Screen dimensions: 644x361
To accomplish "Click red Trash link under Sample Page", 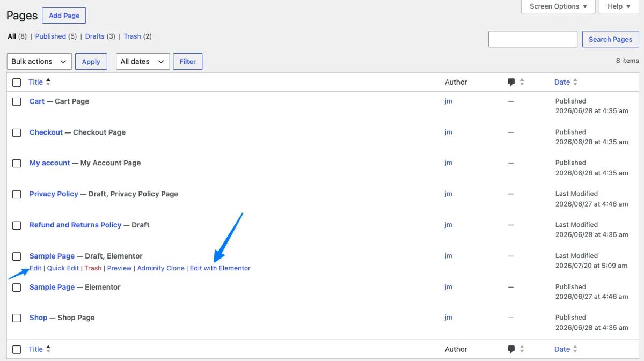I will (x=93, y=268).
